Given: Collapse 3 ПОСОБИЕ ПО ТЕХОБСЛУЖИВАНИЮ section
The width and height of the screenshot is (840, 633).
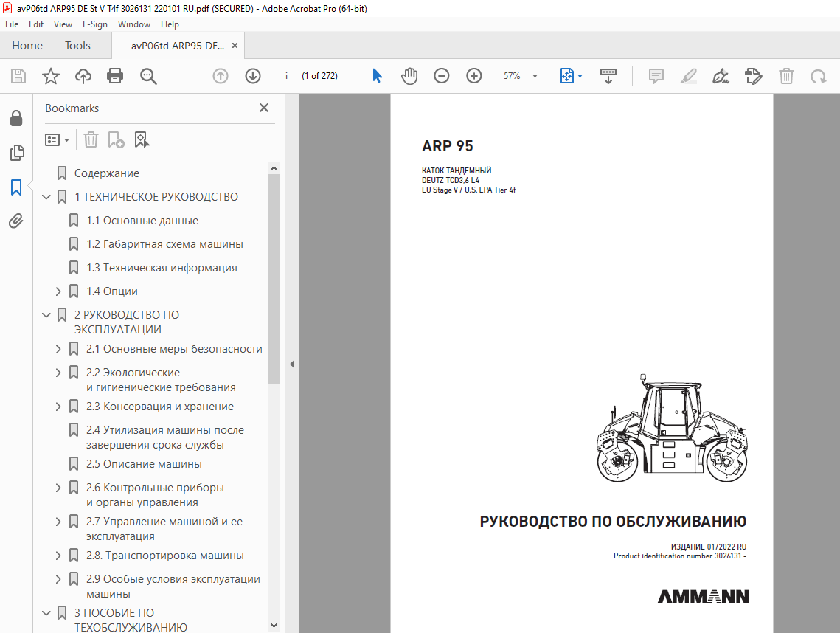Looking at the screenshot, I should (46, 612).
